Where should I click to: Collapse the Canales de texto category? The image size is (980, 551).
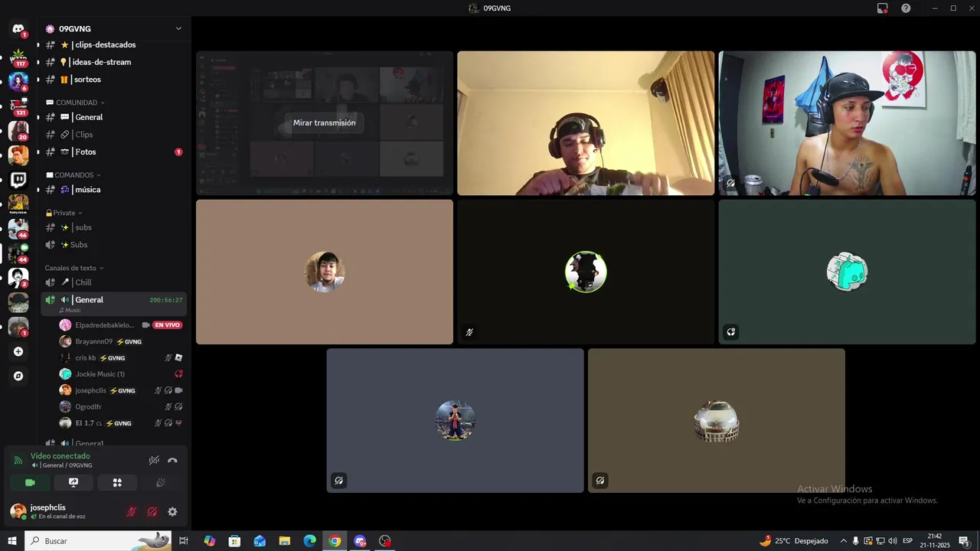(x=73, y=268)
